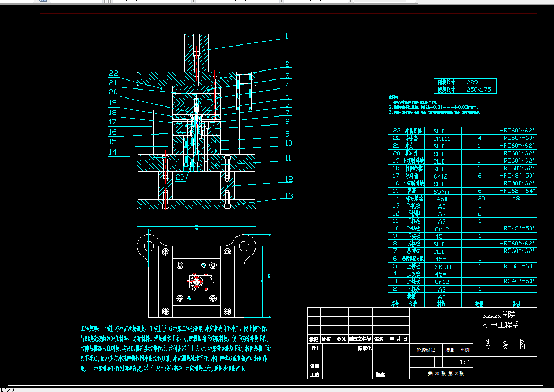Click the '审核' label in the title block

coord(315,366)
